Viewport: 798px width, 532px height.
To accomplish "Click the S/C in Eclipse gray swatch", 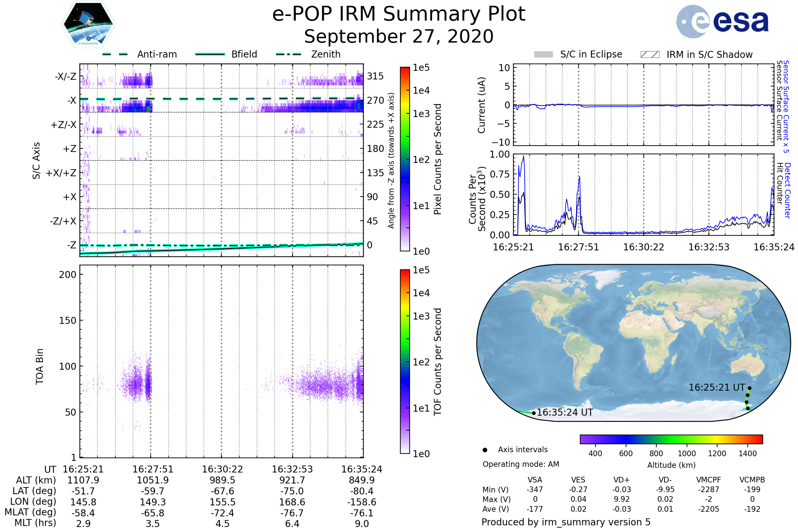I will [544, 55].
